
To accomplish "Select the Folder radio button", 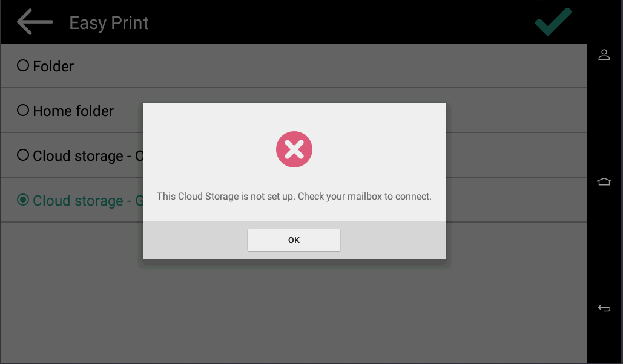I will point(23,65).
